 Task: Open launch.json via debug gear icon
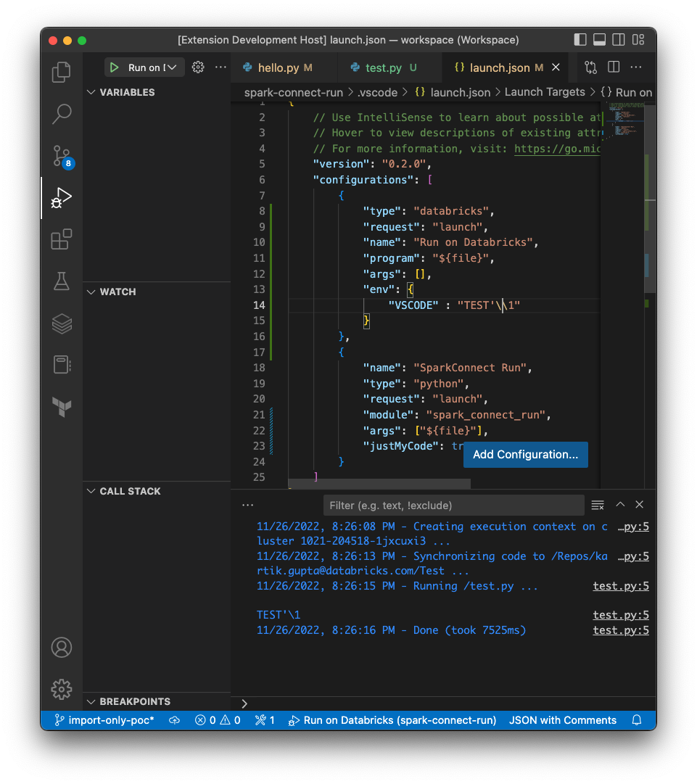(x=198, y=67)
